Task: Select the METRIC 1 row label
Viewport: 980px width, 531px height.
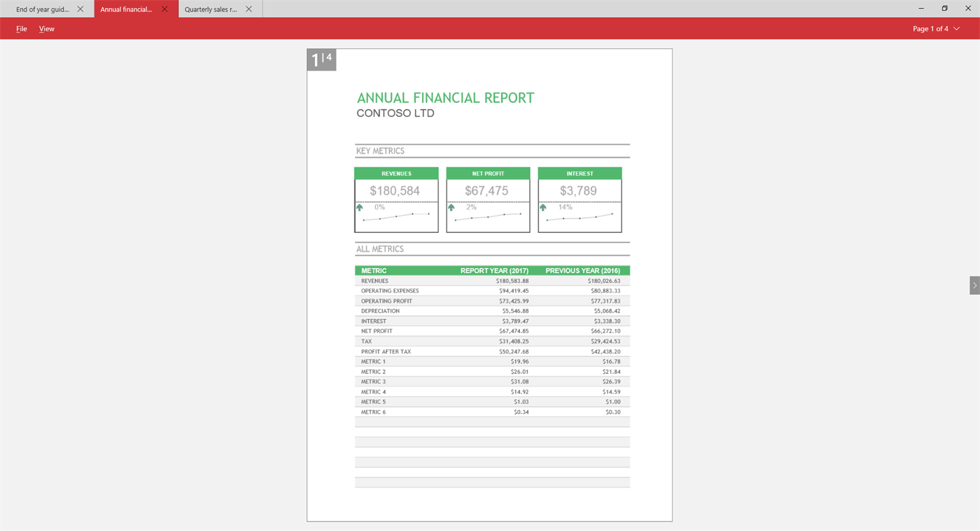Action: coord(373,361)
